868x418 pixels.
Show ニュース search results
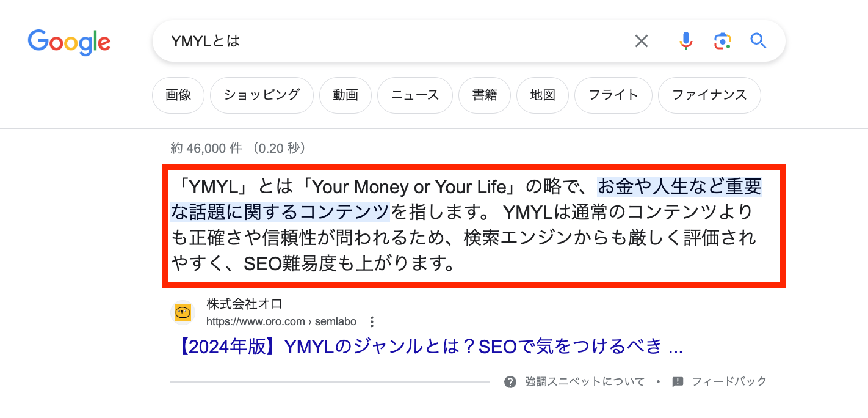(x=415, y=95)
